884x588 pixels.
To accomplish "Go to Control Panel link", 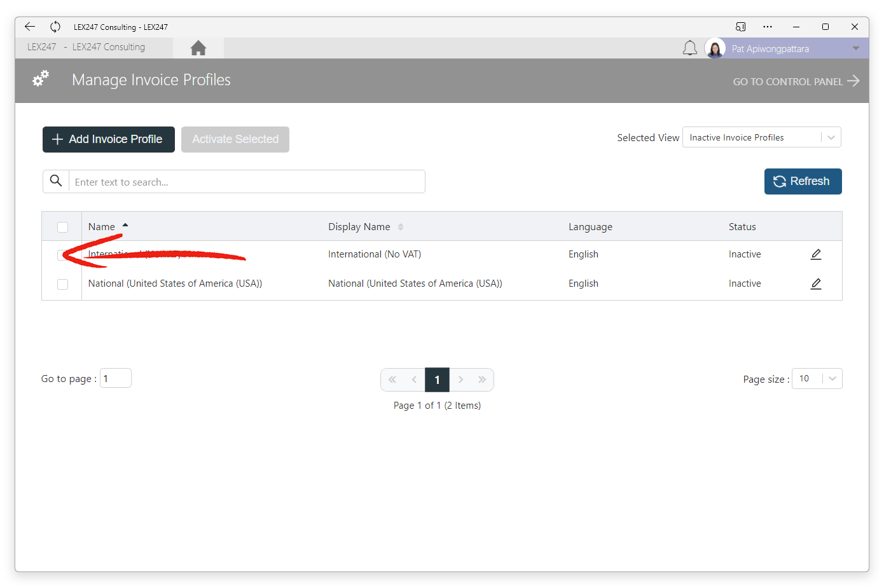I will (x=796, y=81).
